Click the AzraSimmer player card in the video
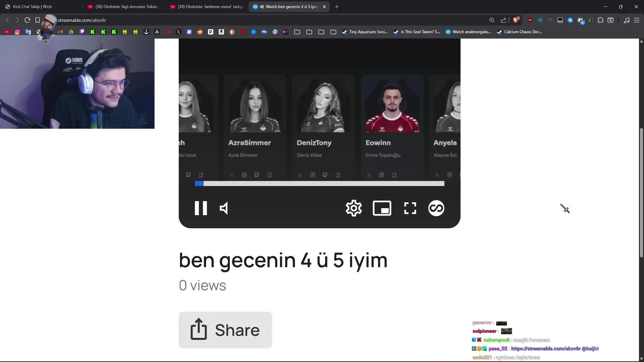The height and width of the screenshot is (362, 644). click(255, 126)
